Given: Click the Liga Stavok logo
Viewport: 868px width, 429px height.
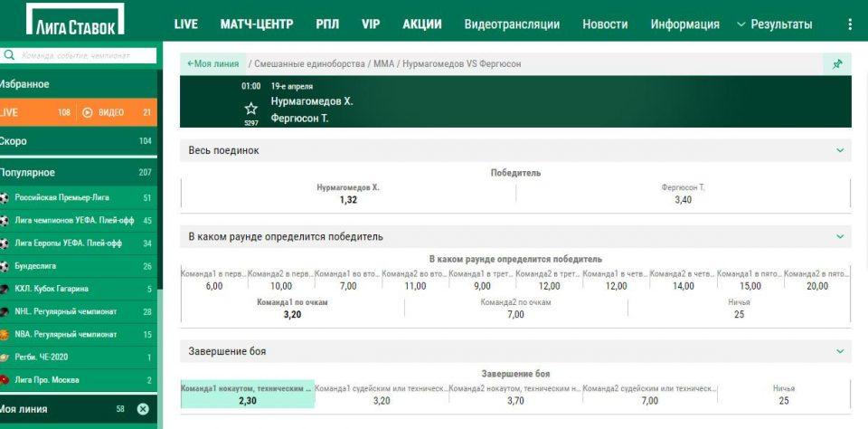Looking at the screenshot, I should [x=77, y=20].
